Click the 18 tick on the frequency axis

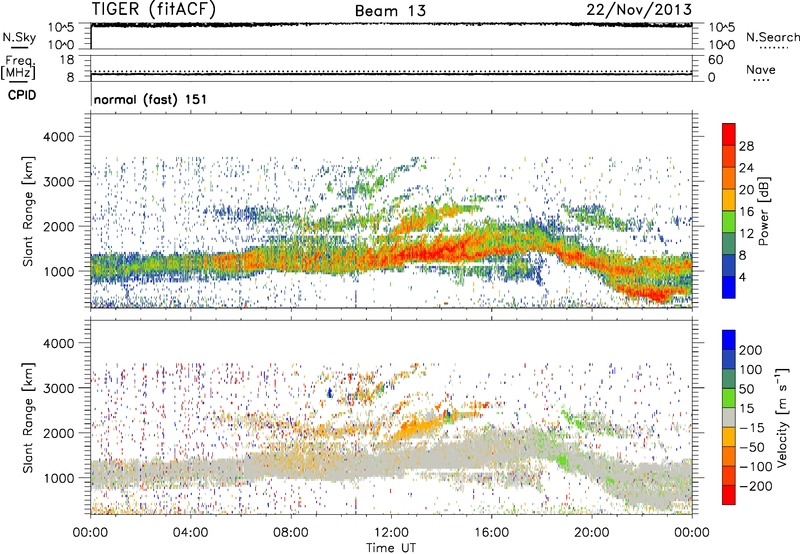pyautogui.click(x=67, y=60)
